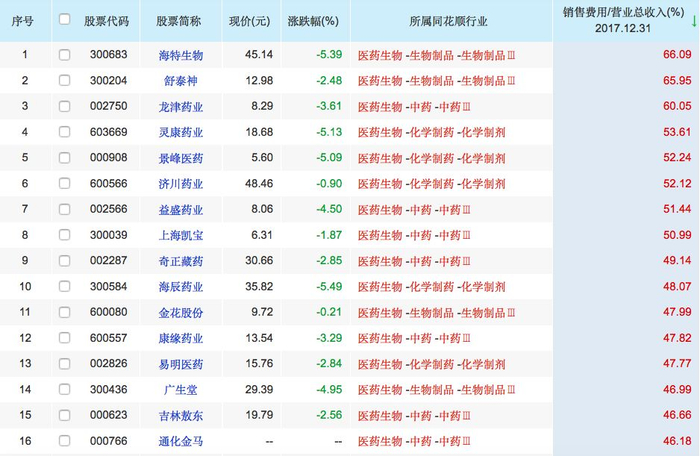The height and width of the screenshot is (456, 700).
Task: Open industry link for 海特生物 row
Action: [436, 55]
